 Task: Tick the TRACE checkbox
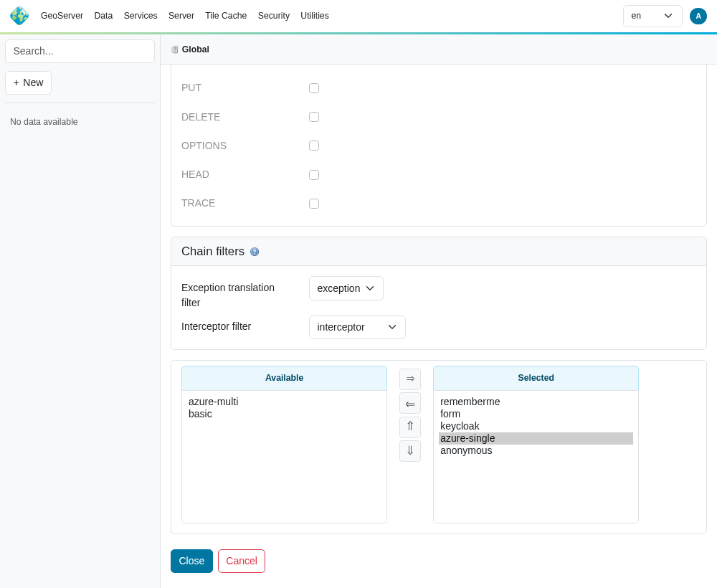[x=314, y=204]
